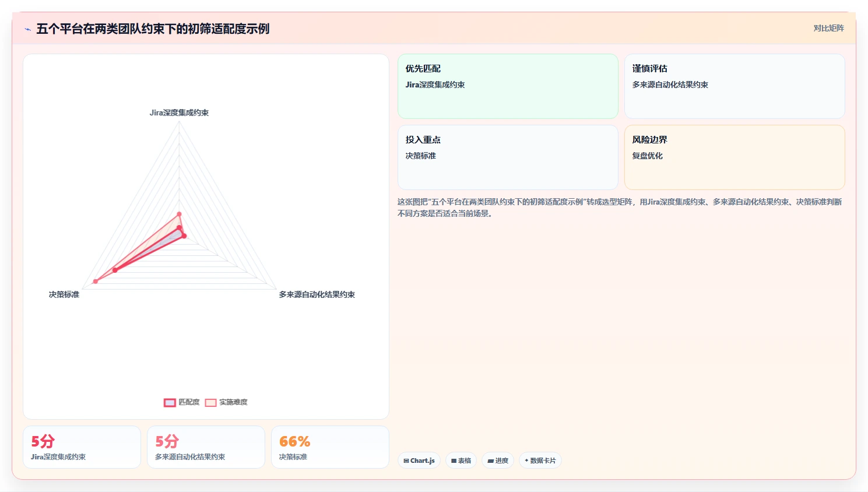Screen dimensions: 868x492
Task: Click 多来源自动化结果约束 text in 谨慎评估 card
Action: pos(670,85)
